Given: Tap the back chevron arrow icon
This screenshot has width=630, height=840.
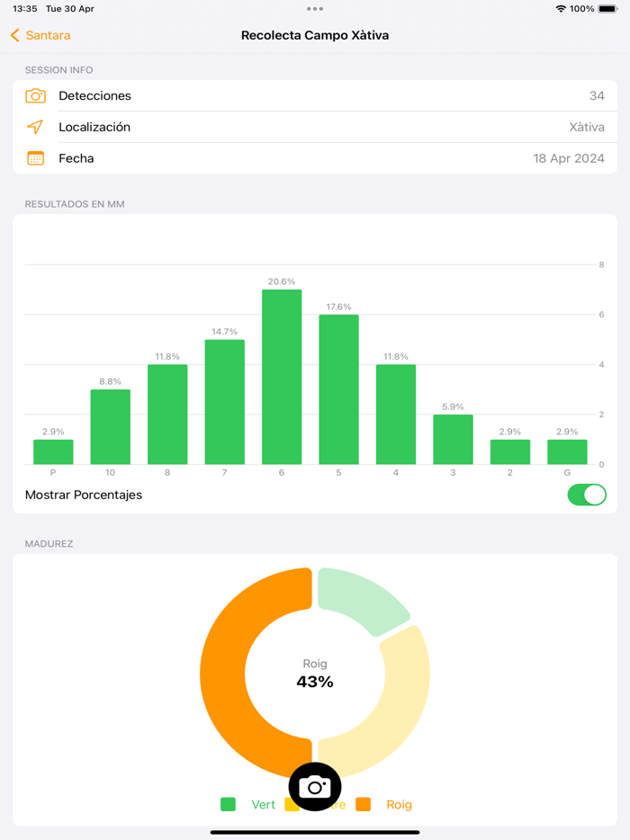Looking at the screenshot, I should tap(15, 35).
